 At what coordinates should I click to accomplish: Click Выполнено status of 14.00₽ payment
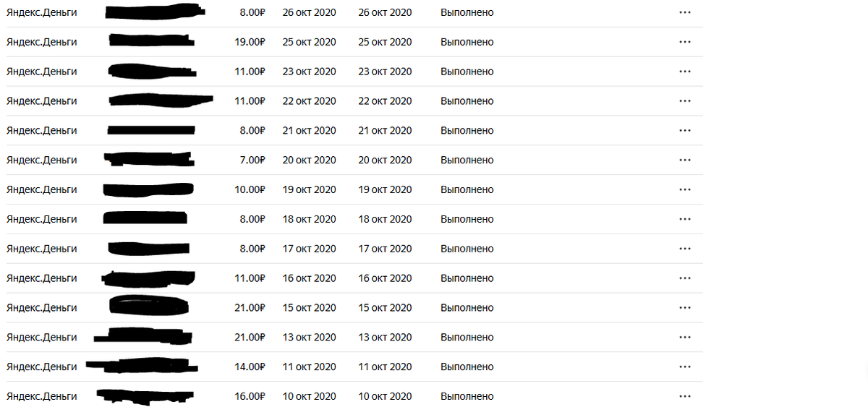coord(467,367)
